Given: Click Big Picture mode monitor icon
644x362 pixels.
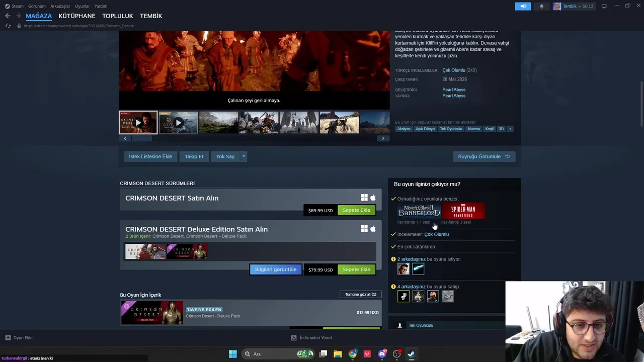Looking at the screenshot, I should pyautogui.click(x=604, y=6).
